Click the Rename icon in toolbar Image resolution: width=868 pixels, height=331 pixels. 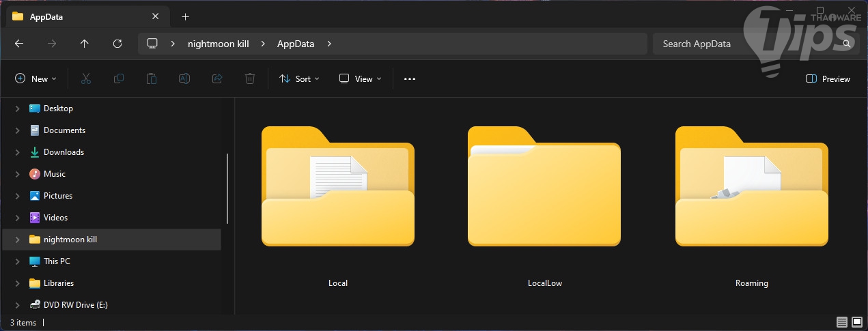(184, 79)
